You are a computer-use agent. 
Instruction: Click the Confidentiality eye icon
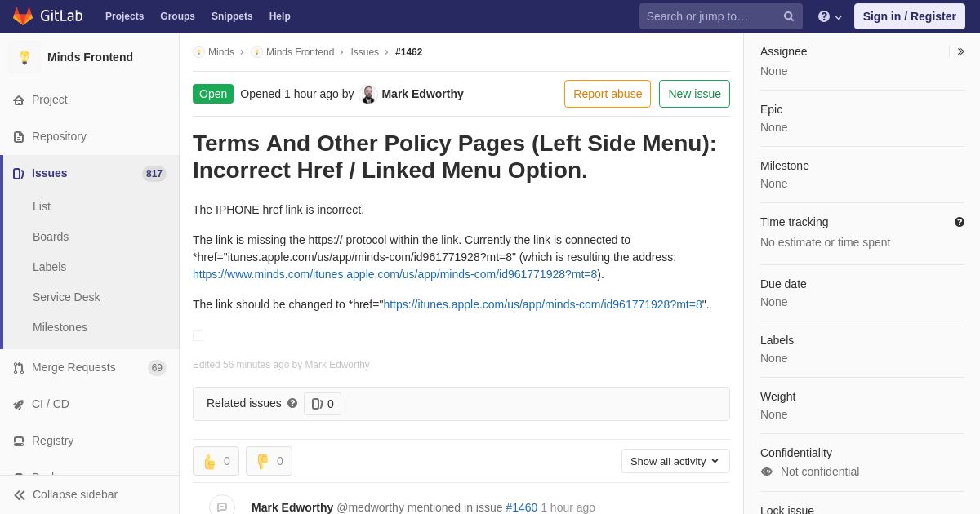[x=767, y=472]
